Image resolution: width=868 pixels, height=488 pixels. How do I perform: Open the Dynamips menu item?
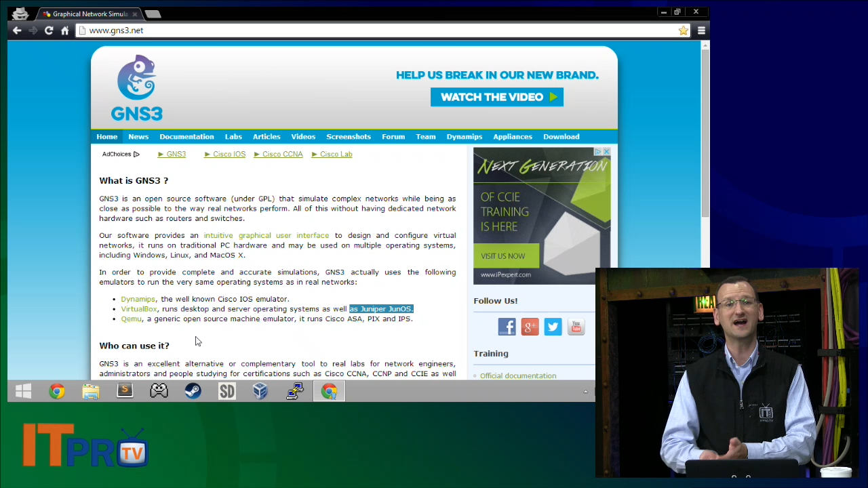click(x=465, y=137)
